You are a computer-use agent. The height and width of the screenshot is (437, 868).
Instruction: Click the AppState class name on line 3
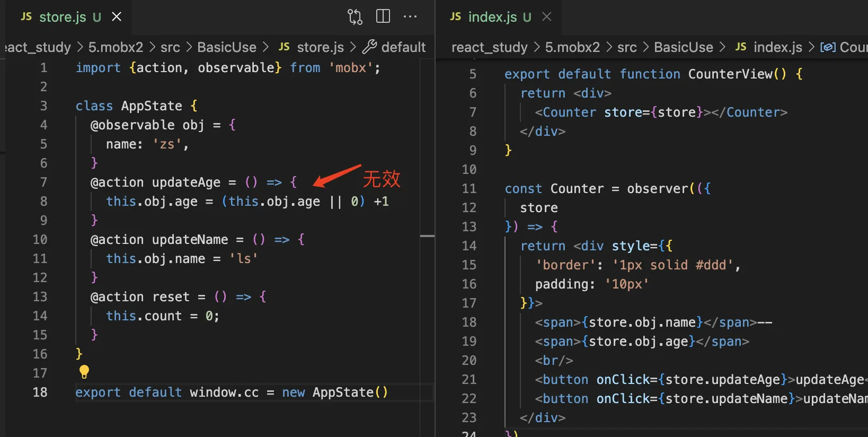[152, 106]
